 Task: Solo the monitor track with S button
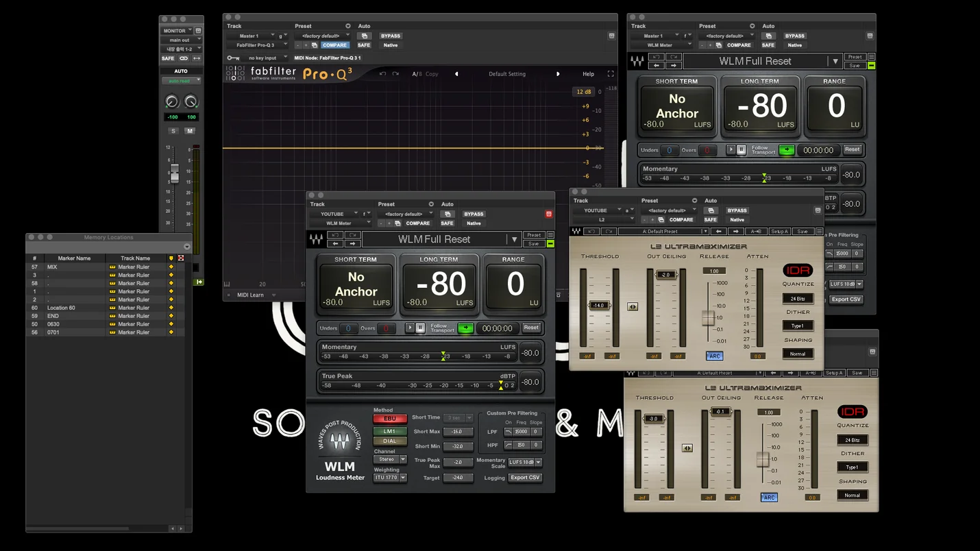[x=173, y=131]
